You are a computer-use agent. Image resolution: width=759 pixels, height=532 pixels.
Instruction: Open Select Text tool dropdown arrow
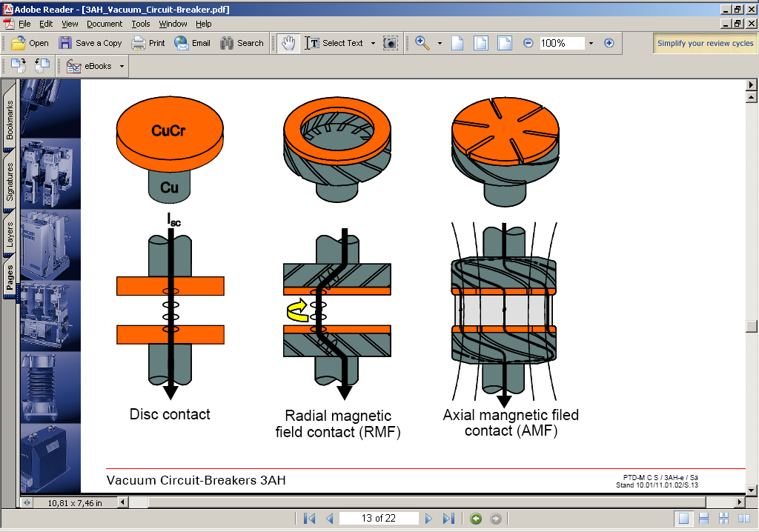[x=373, y=43]
